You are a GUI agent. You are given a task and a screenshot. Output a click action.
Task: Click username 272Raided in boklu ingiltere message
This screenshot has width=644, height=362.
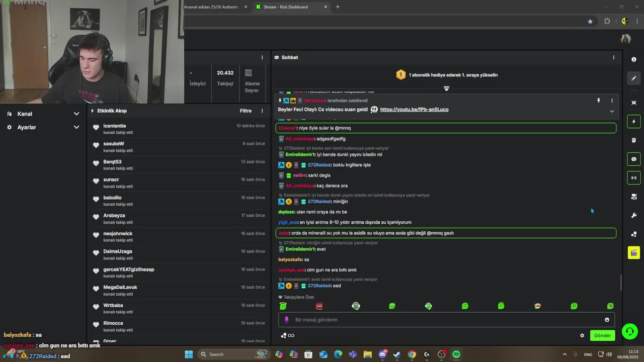319,165
